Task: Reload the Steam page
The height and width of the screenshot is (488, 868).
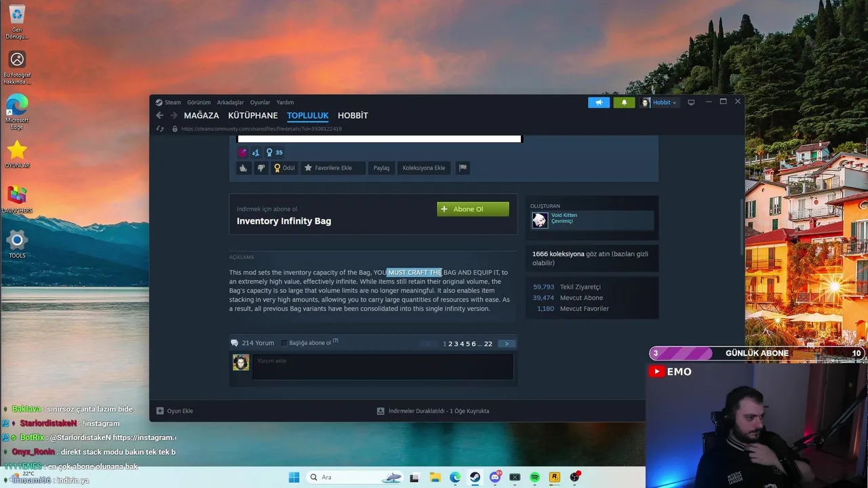Action: pyautogui.click(x=160, y=129)
